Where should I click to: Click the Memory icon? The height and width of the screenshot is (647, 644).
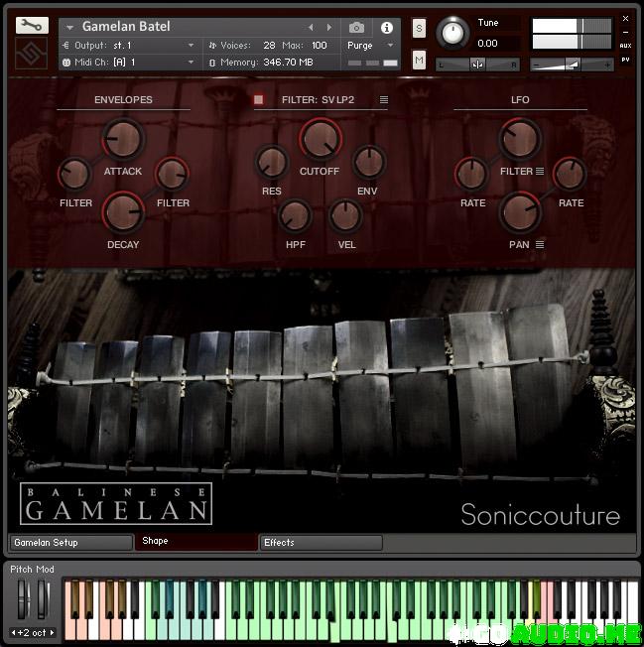coord(212,63)
